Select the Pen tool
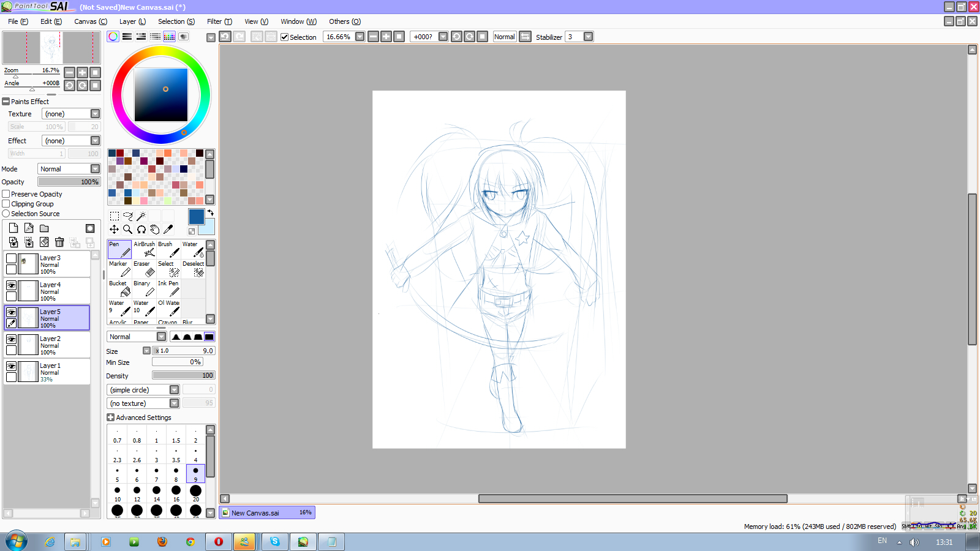Viewport: 980px width, 551px height. pos(119,249)
